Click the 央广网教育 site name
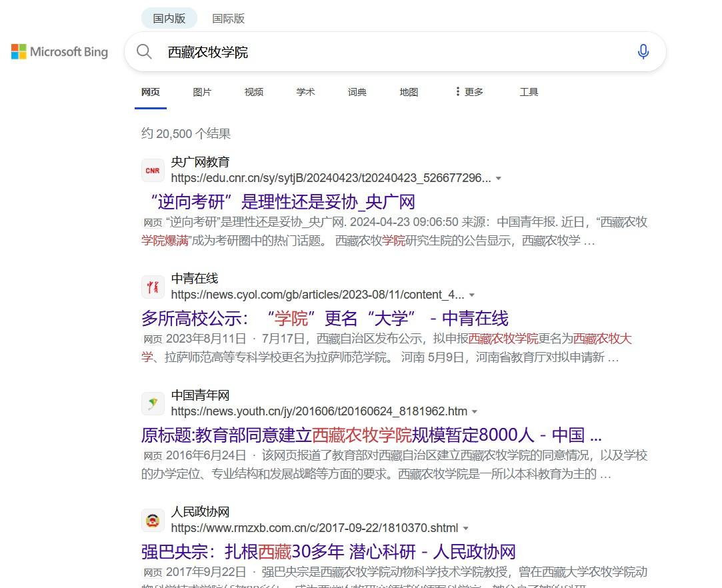Image resolution: width=722 pixels, height=588 pixels. tap(200, 162)
